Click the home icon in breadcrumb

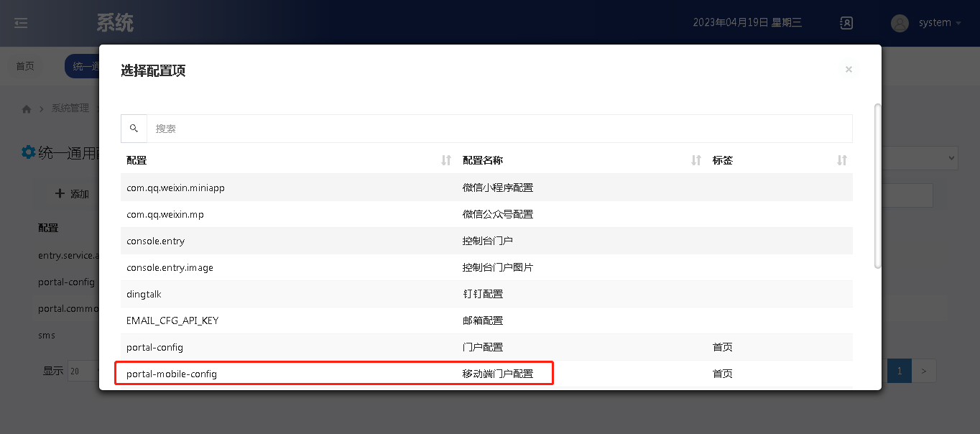(x=27, y=108)
